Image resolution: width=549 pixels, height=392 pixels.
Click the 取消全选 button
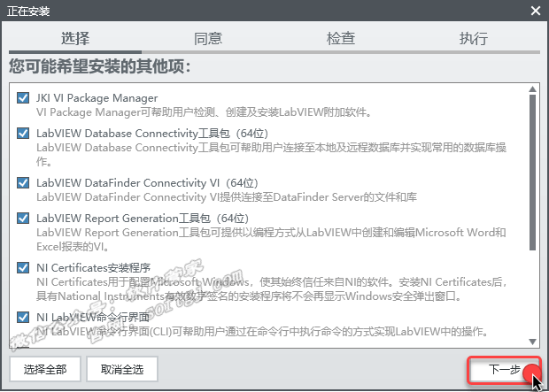122,369
